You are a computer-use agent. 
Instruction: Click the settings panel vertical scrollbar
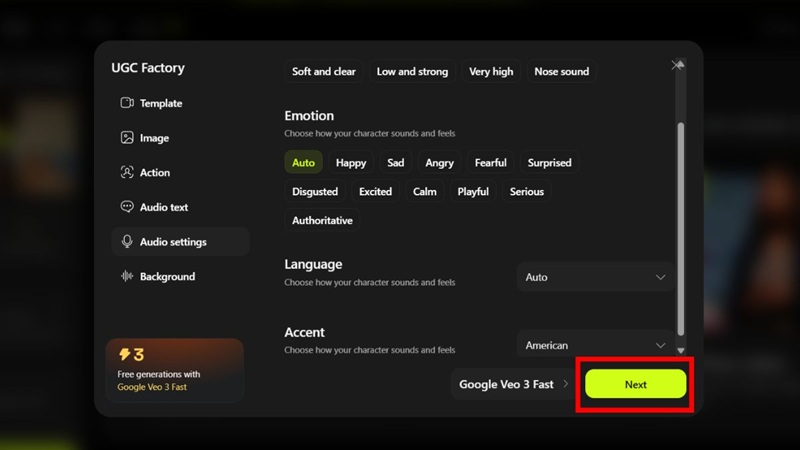(x=681, y=230)
